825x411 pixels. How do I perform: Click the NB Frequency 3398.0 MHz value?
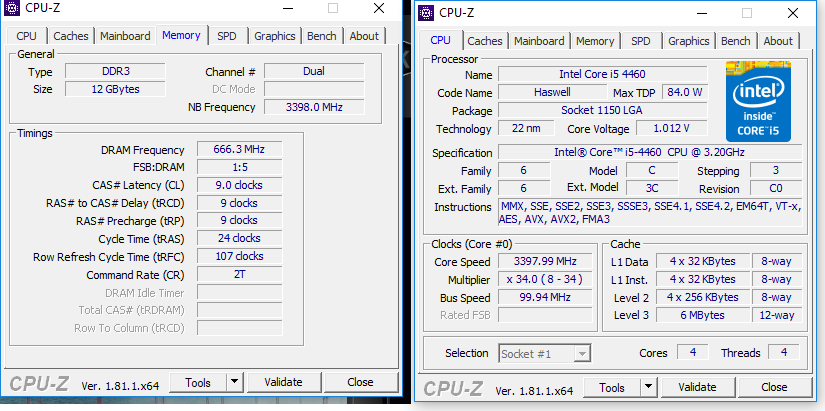point(314,107)
